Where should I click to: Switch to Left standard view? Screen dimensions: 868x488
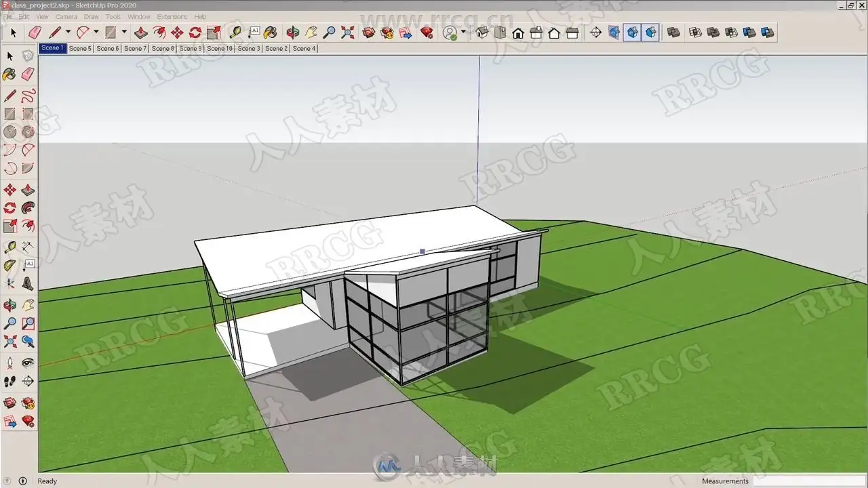572,33
